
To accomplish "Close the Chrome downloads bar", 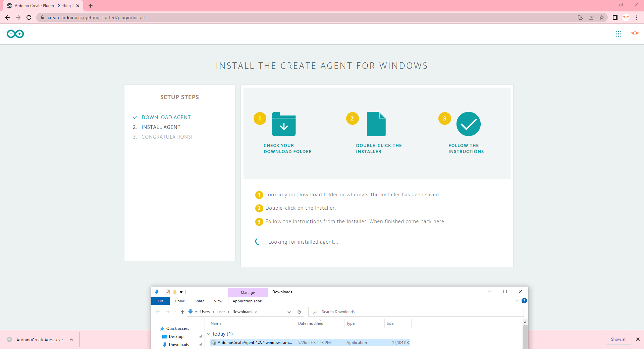I will (x=638, y=339).
